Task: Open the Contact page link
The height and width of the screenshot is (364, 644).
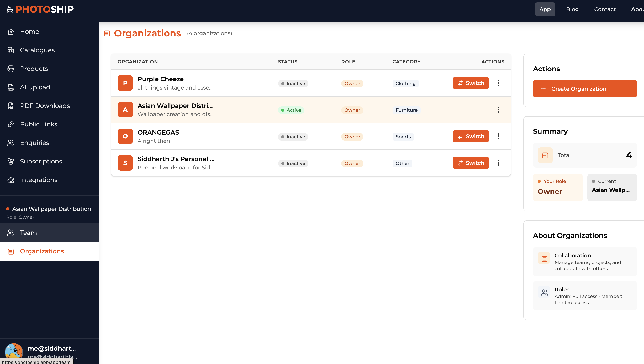Action: click(604, 9)
